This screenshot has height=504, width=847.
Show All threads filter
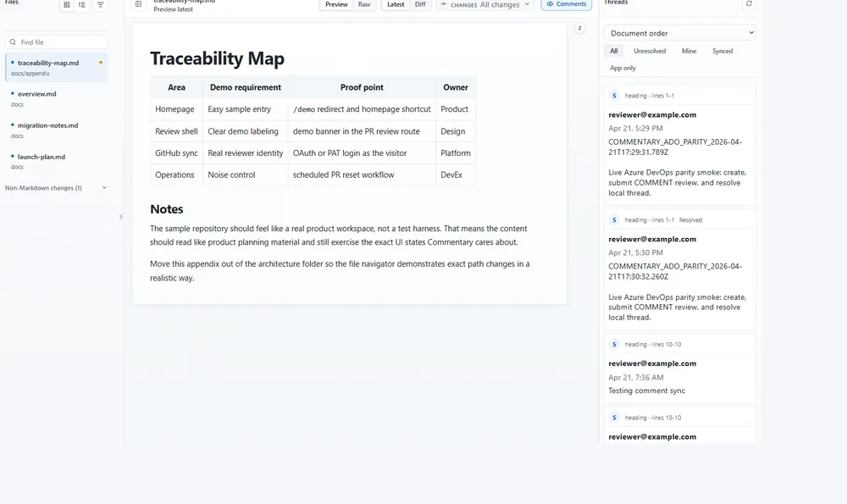coord(613,51)
